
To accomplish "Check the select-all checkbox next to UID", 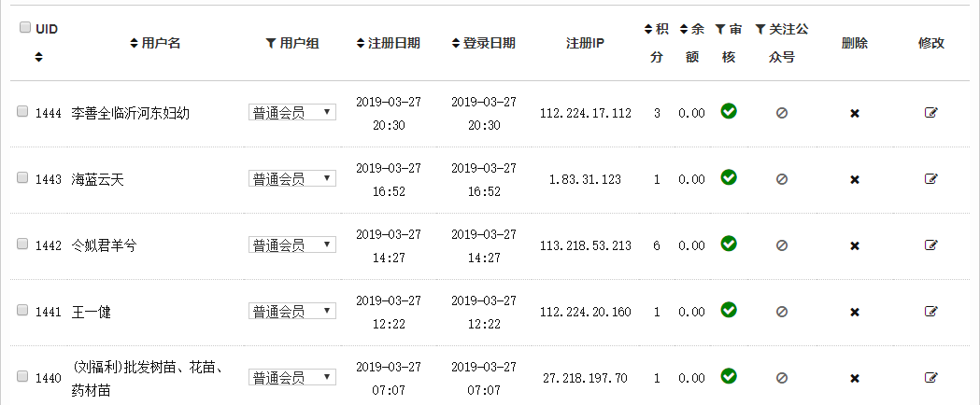I will click(x=24, y=28).
